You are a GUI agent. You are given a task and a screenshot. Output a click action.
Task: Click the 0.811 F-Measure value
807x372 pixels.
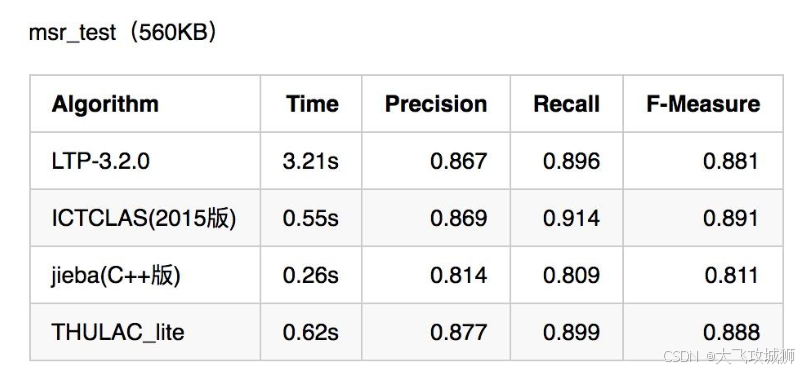click(732, 276)
